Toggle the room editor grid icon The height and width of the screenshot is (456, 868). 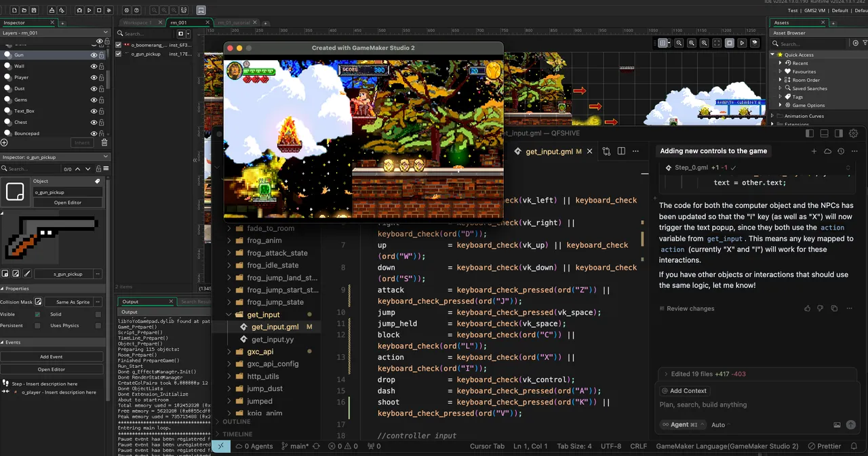[663, 43]
